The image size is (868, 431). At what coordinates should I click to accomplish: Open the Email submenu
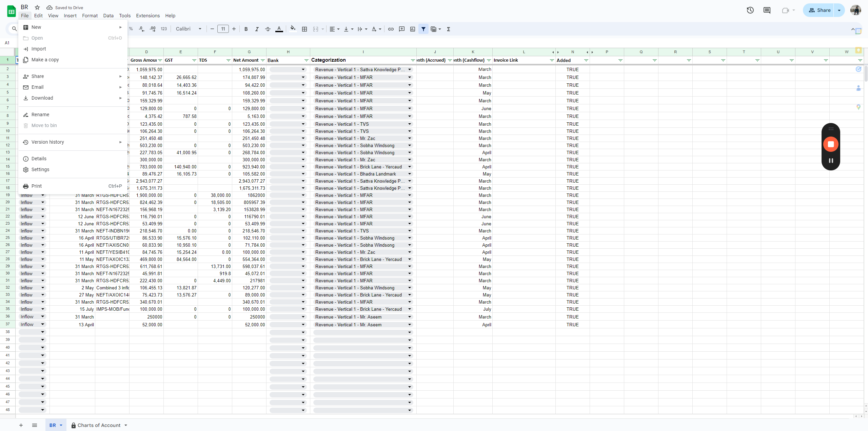pos(73,87)
